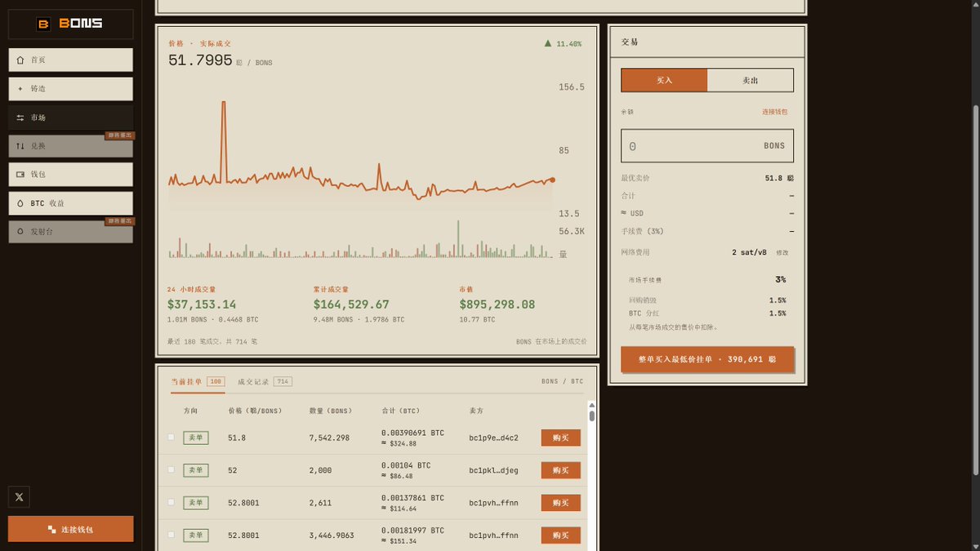Click the seller address bc1pkl…djeg
980x551 pixels.
click(493, 470)
